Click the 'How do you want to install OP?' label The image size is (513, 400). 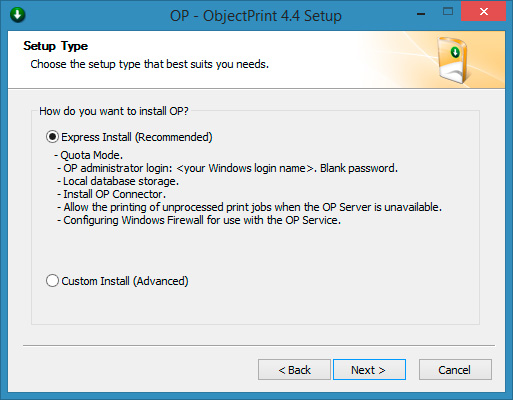(114, 111)
